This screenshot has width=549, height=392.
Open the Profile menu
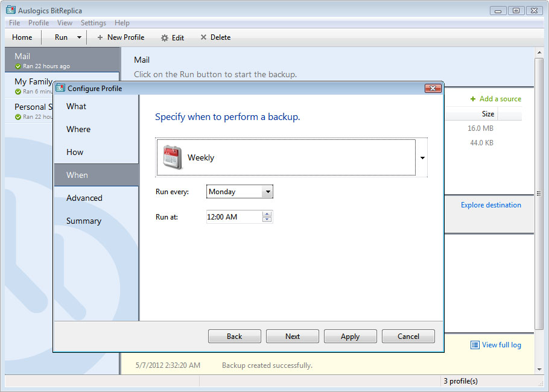tap(39, 23)
